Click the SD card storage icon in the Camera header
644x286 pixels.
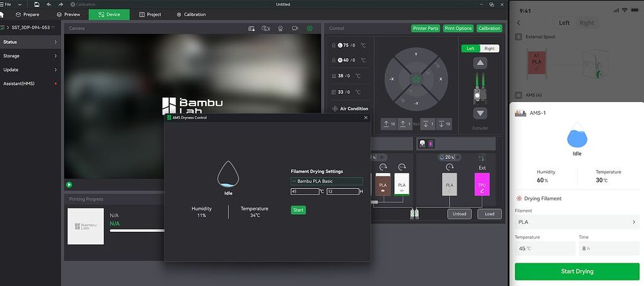252,28
